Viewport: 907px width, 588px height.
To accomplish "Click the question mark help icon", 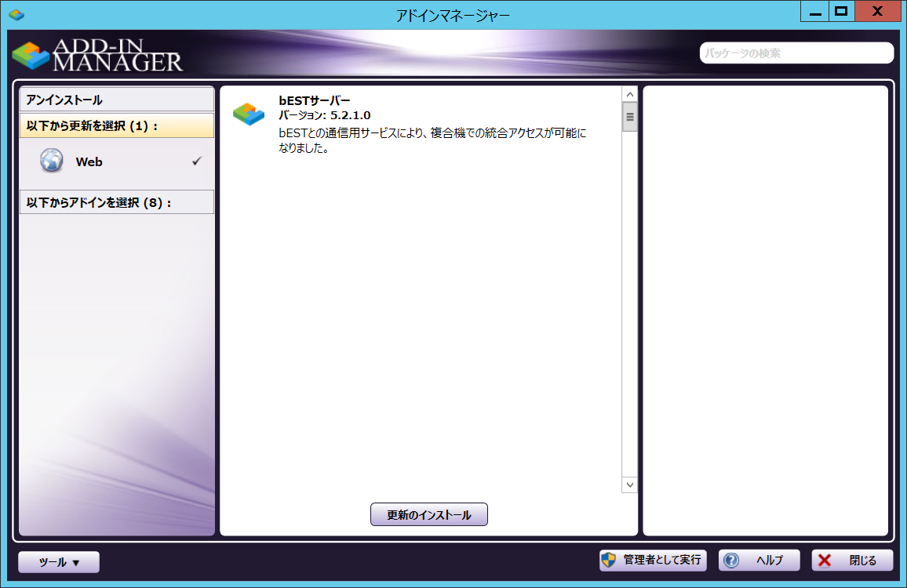I will [731, 561].
